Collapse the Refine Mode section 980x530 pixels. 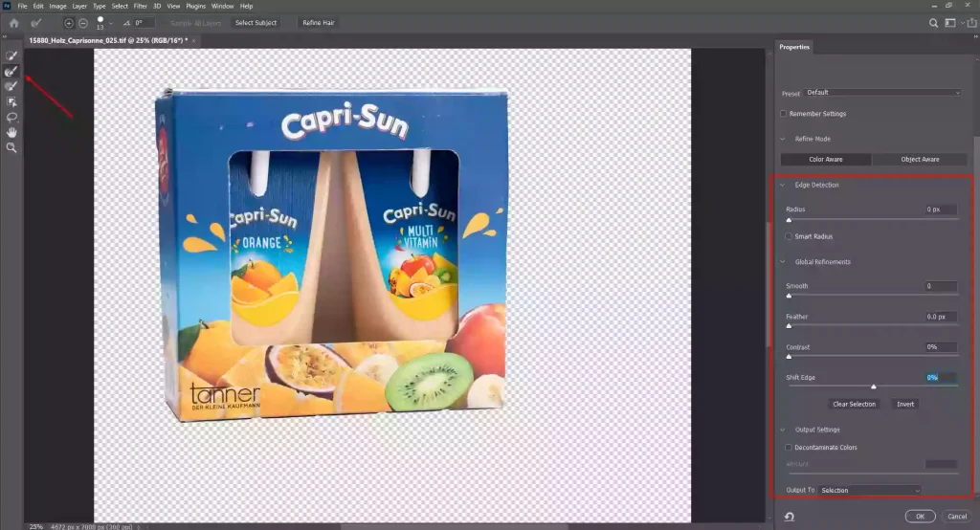783,139
